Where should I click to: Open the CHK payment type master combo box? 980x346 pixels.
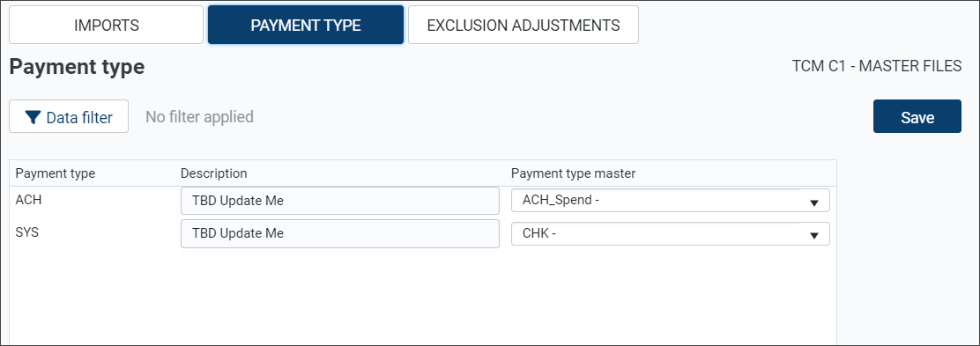coord(670,234)
